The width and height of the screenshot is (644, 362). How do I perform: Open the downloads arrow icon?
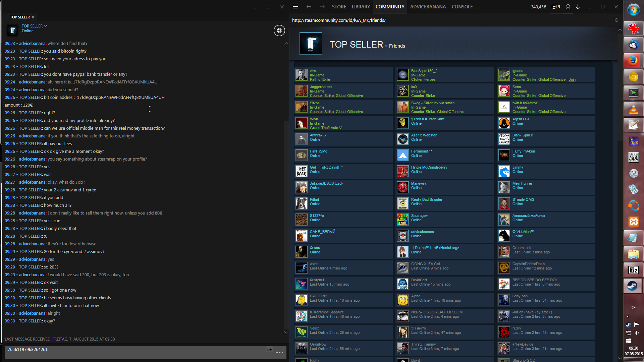(x=578, y=7)
